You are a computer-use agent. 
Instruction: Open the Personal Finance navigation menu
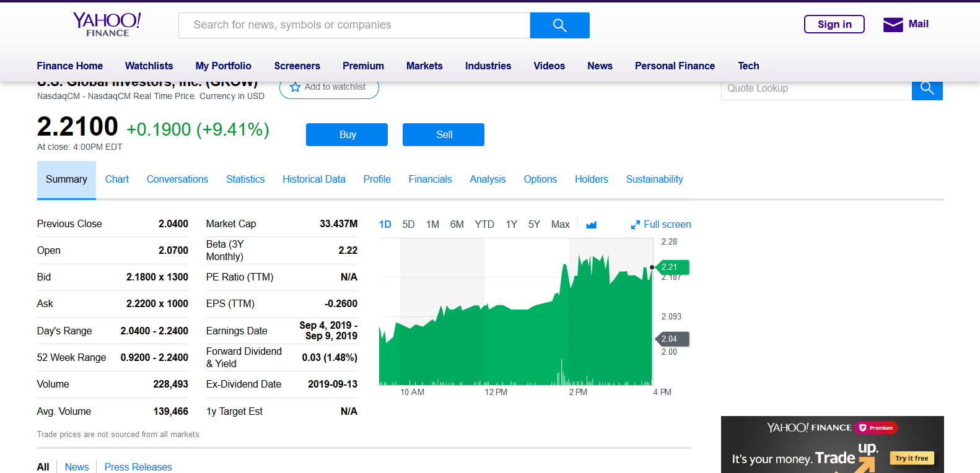pos(675,66)
